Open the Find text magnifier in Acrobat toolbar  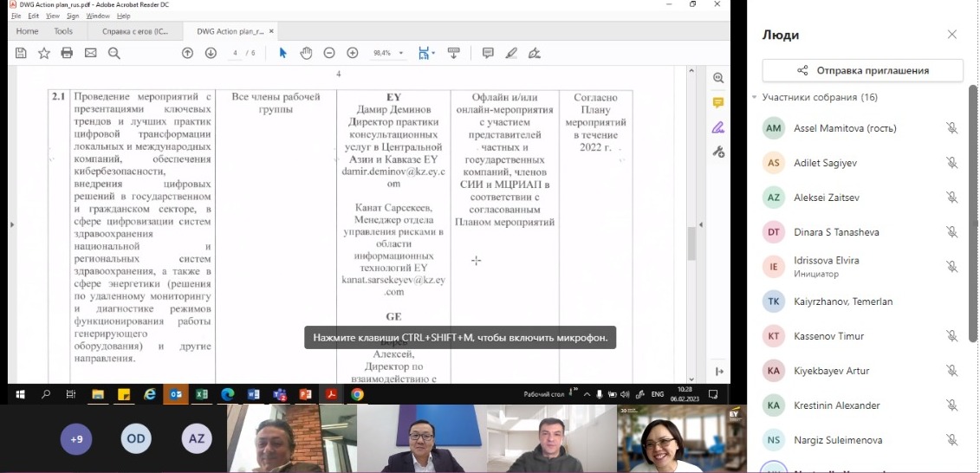pyautogui.click(x=114, y=53)
